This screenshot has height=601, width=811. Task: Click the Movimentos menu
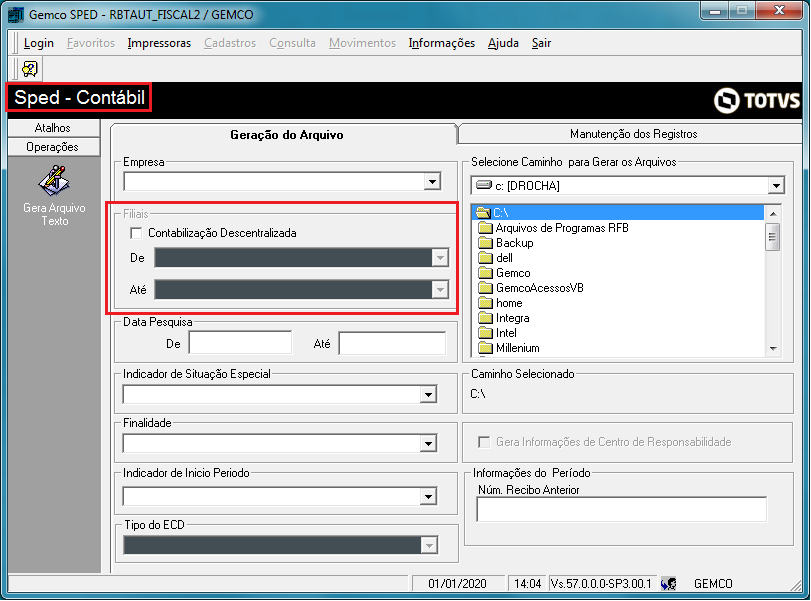(362, 43)
